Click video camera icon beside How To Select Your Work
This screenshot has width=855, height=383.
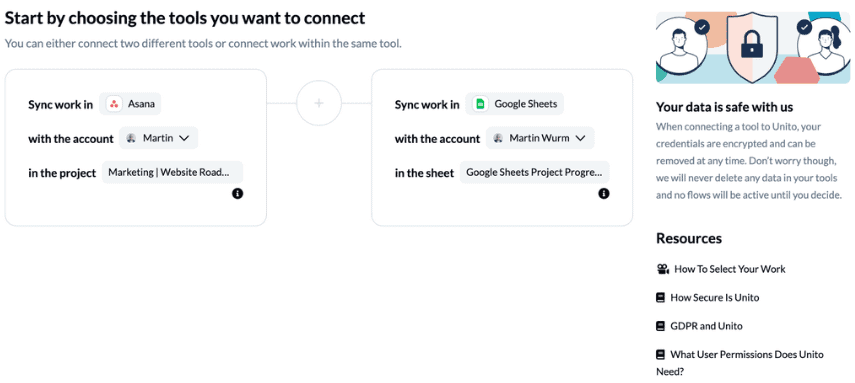tap(663, 269)
